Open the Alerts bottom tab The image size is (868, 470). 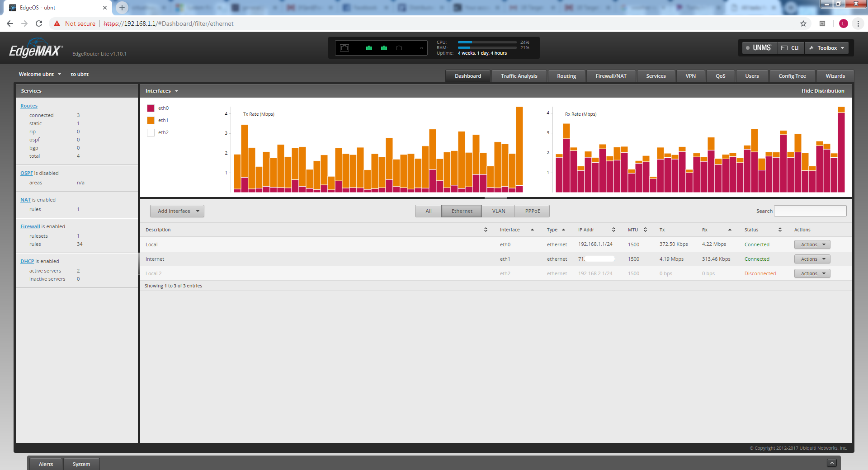(x=46, y=464)
